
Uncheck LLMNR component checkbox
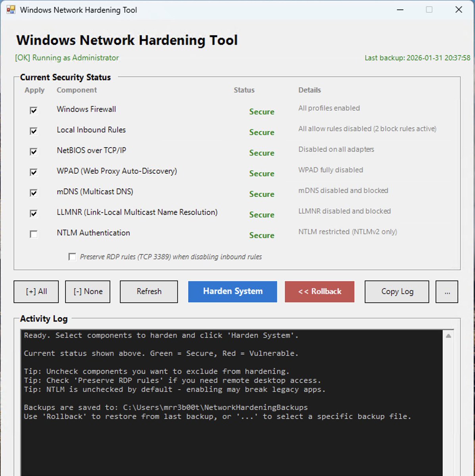coord(34,214)
